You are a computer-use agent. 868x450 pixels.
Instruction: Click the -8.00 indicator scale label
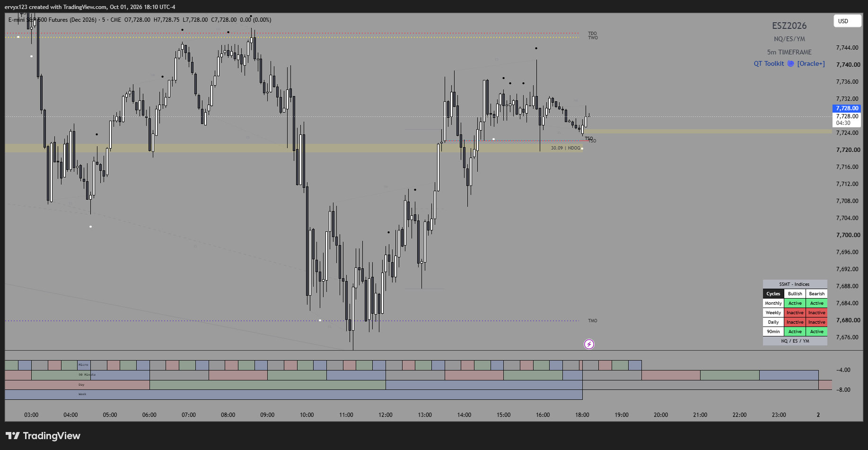843,390
